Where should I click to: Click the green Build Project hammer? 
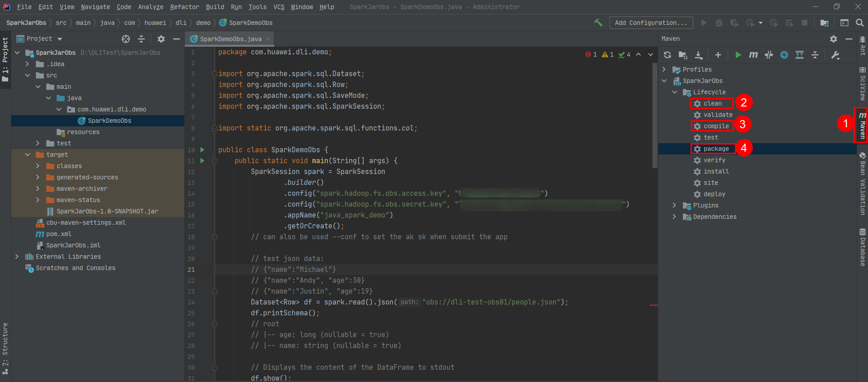point(598,23)
